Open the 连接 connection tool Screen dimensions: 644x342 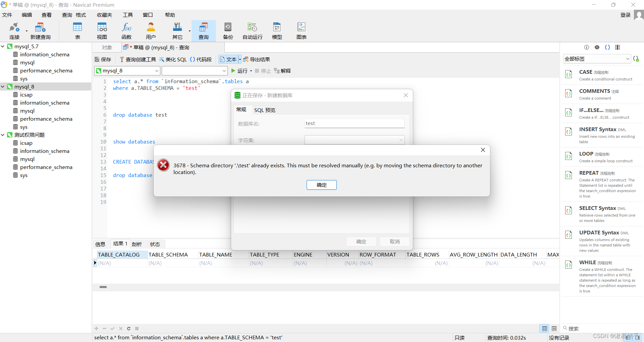[14, 31]
